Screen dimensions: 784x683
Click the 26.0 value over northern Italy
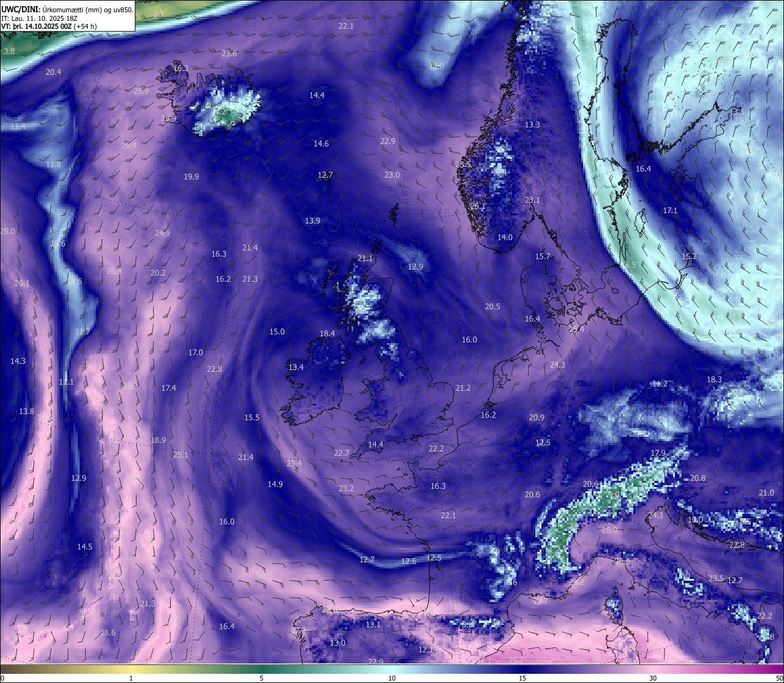coord(609,530)
